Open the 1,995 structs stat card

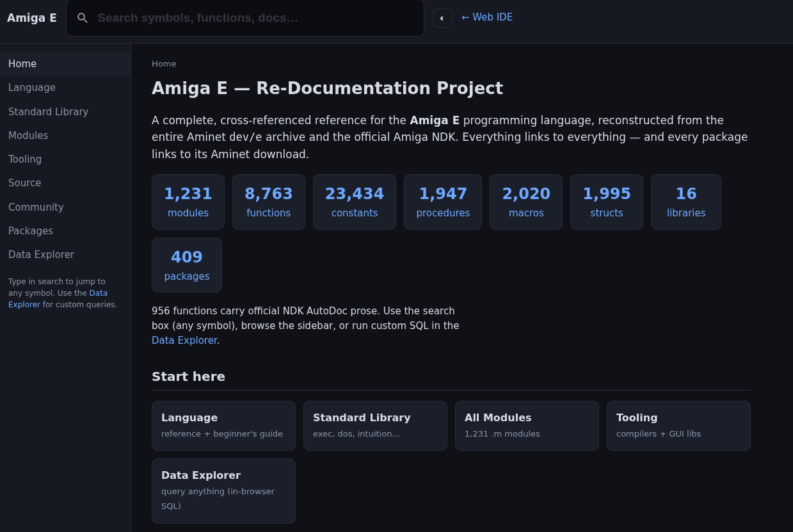(x=607, y=202)
